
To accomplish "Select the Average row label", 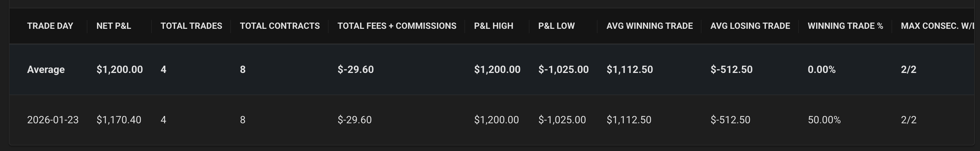I will point(46,69).
